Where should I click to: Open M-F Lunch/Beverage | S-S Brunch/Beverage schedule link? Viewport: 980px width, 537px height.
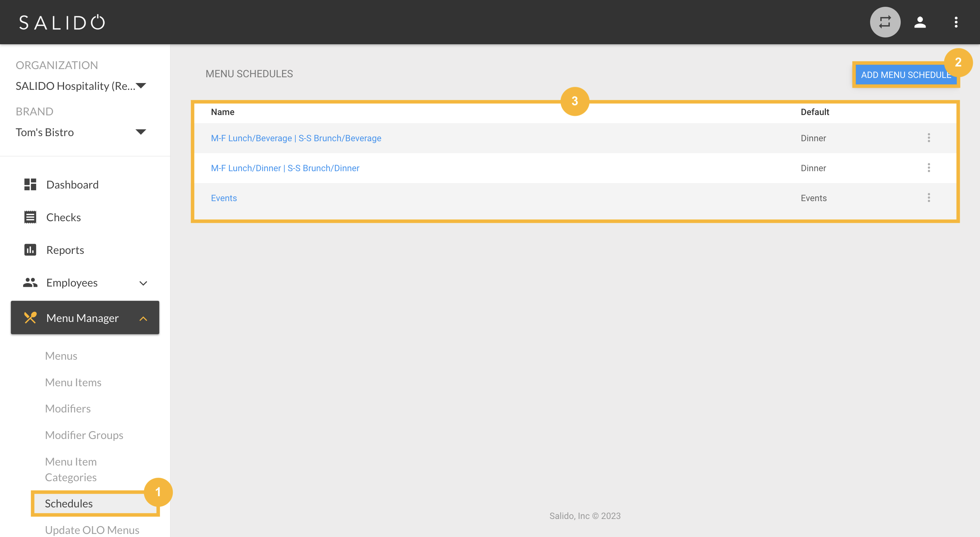pyautogui.click(x=296, y=138)
